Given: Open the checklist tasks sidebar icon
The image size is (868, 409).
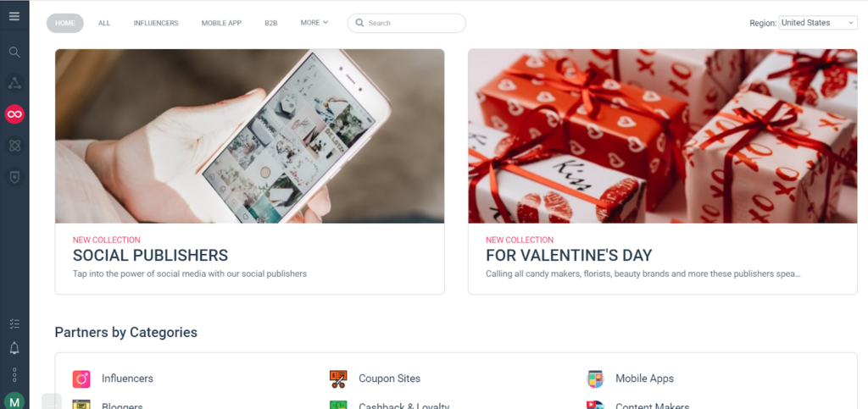Looking at the screenshot, I should tap(14, 323).
